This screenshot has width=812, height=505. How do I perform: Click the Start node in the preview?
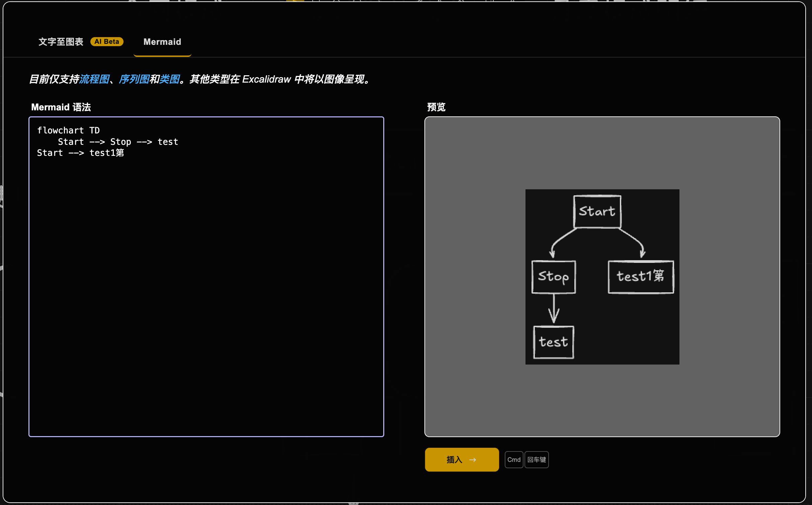coord(597,212)
